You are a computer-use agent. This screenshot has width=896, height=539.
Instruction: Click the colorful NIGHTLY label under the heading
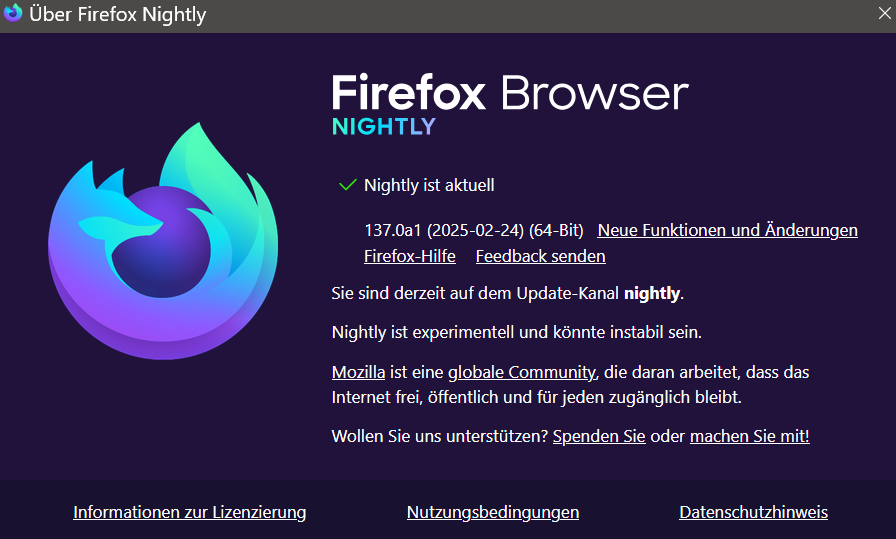[384, 127]
